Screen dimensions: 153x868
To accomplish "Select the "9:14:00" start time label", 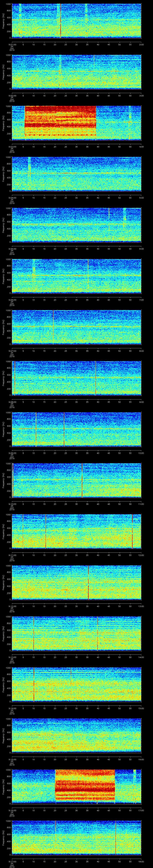I will point(12,708).
